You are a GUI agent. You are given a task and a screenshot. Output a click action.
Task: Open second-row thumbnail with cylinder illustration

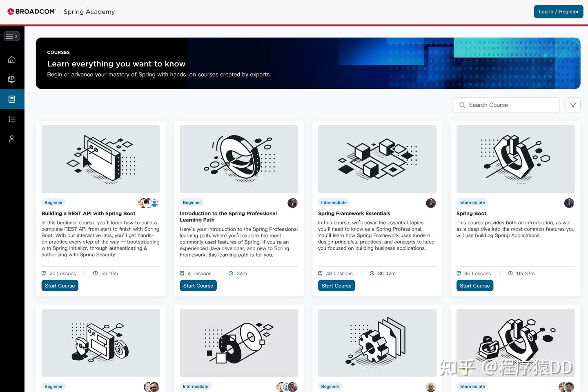click(x=239, y=343)
